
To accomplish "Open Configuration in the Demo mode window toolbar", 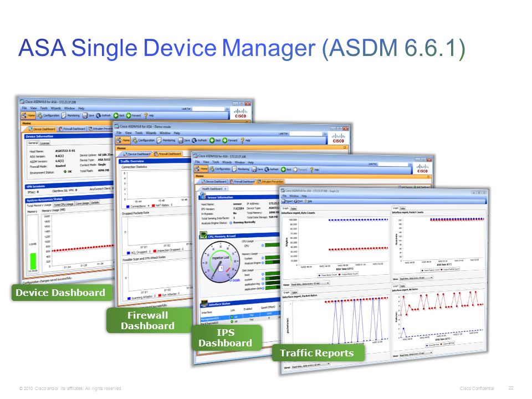I will tap(144, 140).
